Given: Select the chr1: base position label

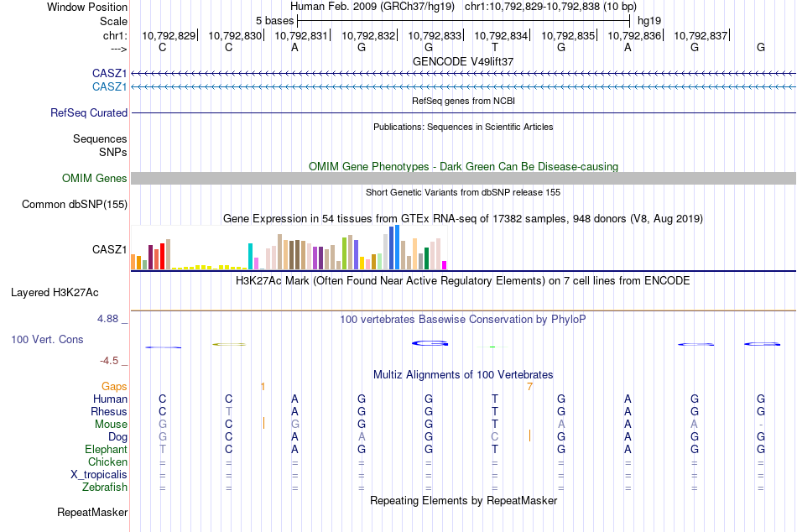Looking at the screenshot, I should click(x=115, y=35).
